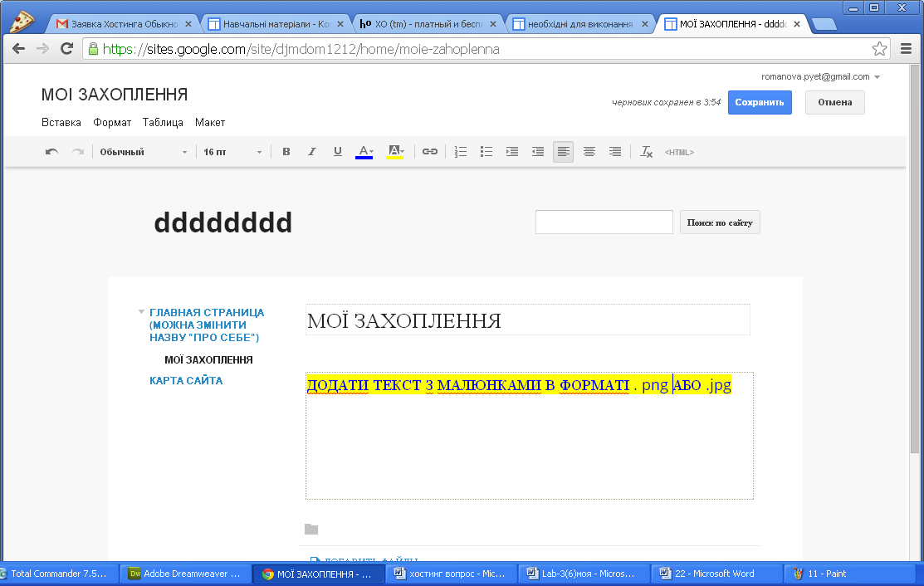Close the XO (tm) tab
924x586 pixels.
(x=492, y=24)
